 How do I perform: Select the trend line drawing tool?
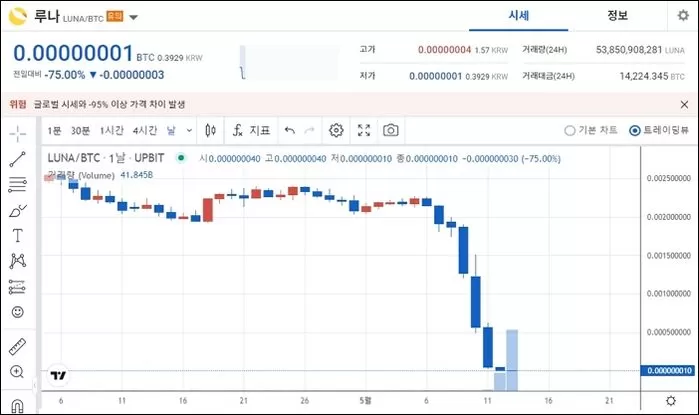(18, 159)
